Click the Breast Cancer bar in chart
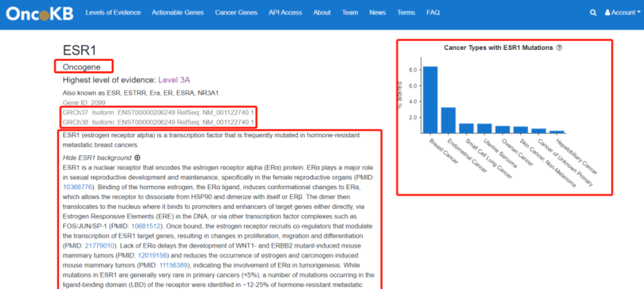The width and height of the screenshot is (644, 289). 430,100
